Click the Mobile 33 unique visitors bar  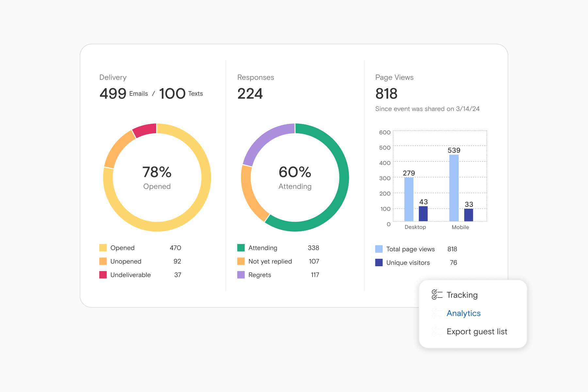pos(469,215)
